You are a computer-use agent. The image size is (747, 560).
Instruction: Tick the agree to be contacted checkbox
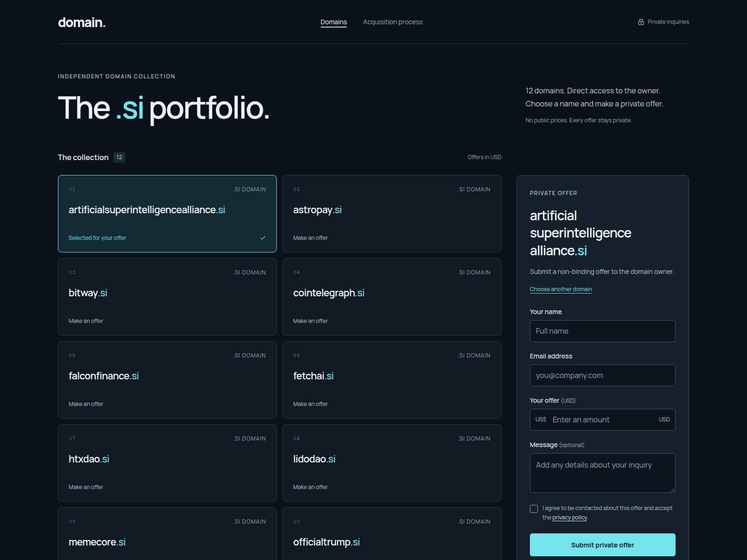click(x=534, y=509)
